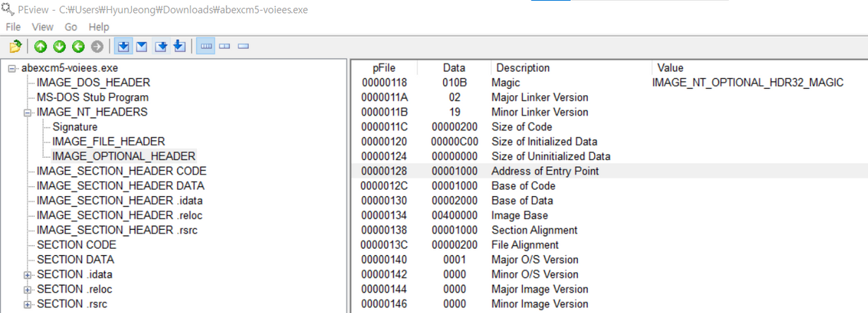Select the Size of Initialized Data row

point(610,142)
